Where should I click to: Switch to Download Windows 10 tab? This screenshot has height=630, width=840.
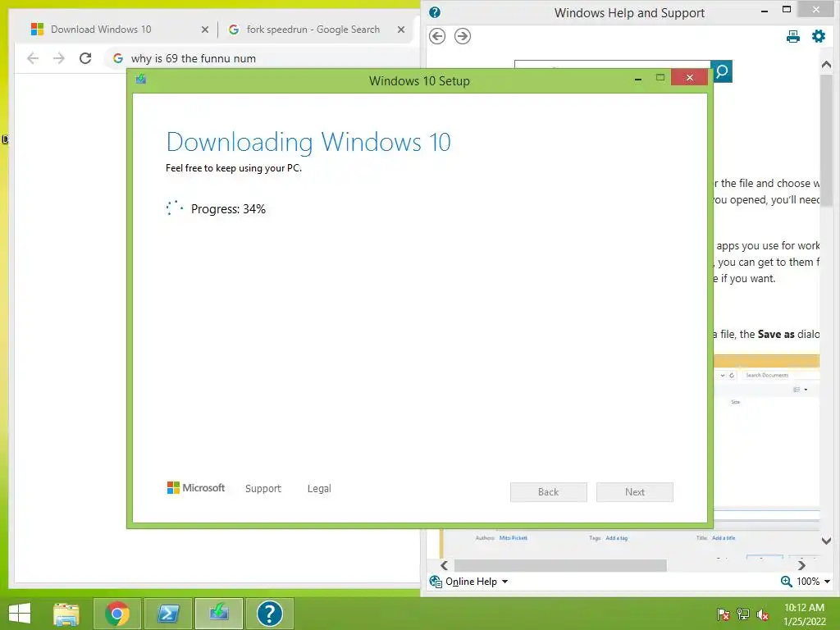101,30
